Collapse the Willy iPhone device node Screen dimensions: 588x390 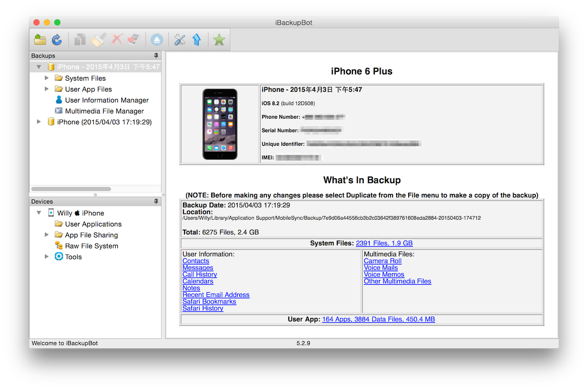pyautogui.click(x=39, y=213)
